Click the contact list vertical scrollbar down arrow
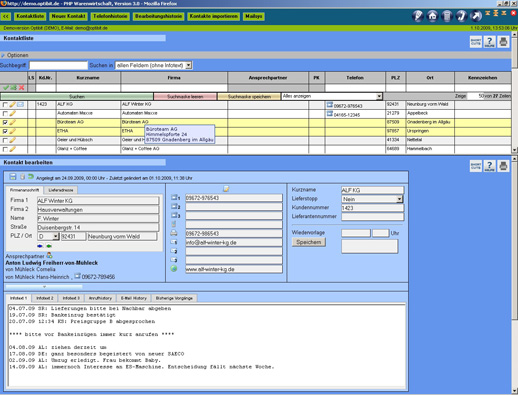Viewport: 518px width, 395px height. pos(514,150)
